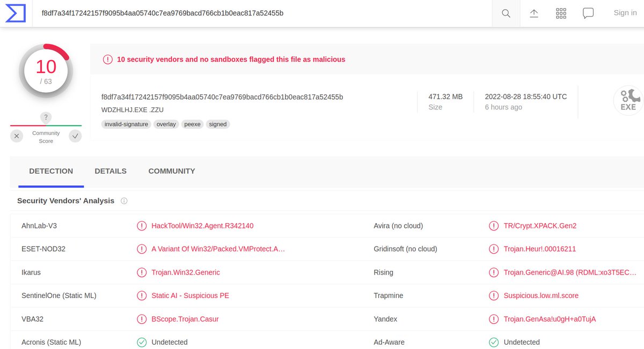The image size is (644, 349).
Task: Click the Win32/Packed.VMProtect detection text
Action: tap(218, 249)
